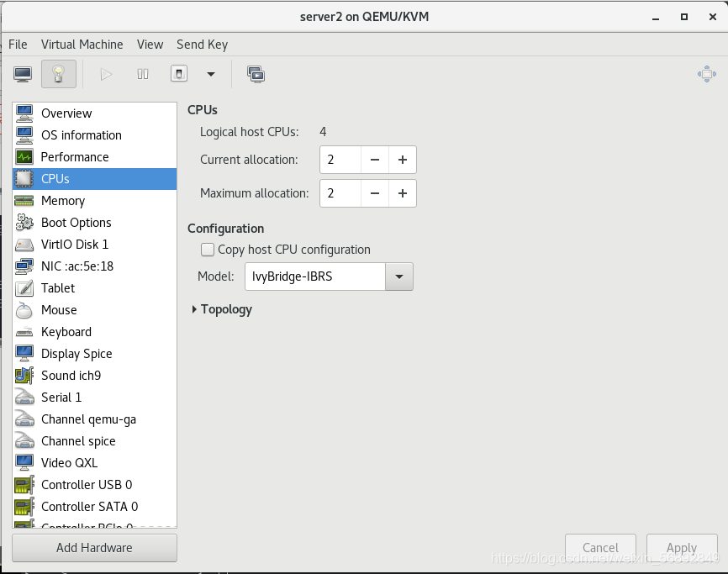Maximize the server2 window
The width and height of the screenshot is (728, 574).
(684, 17)
